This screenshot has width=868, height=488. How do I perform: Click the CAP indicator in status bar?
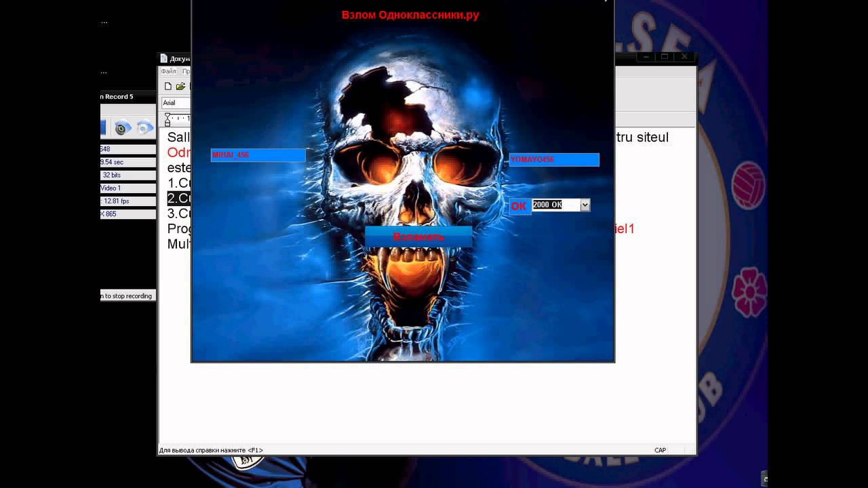tap(660, 450)
